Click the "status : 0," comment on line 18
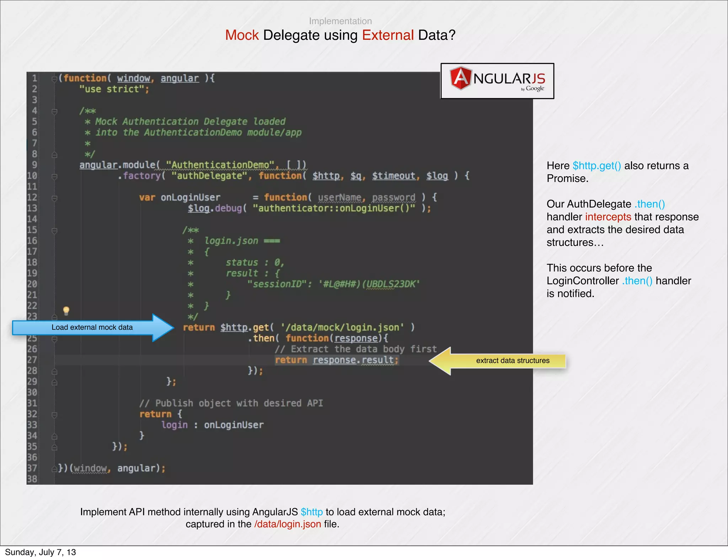Image resolution: width=728 pixels, height=560 pixels. pyautogui.click(x=255, y=263)
